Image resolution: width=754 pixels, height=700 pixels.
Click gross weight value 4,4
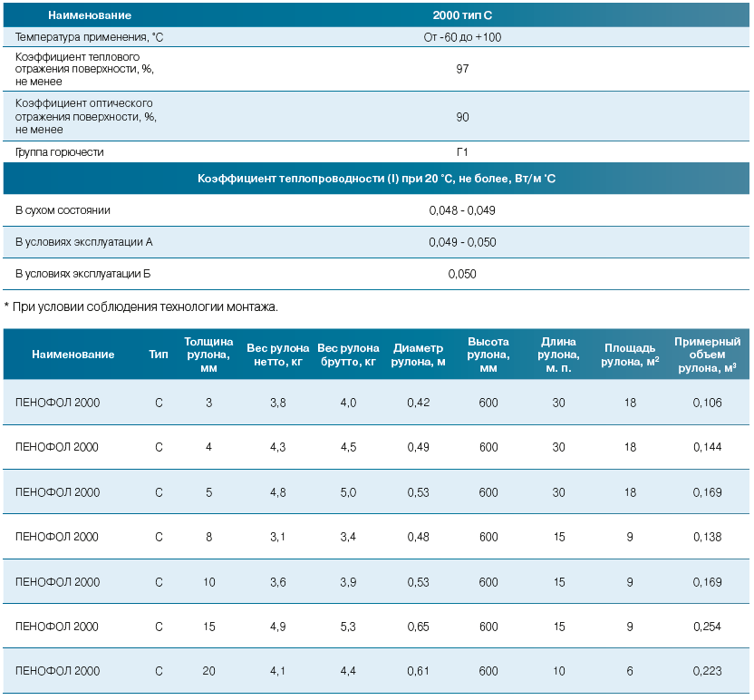click(349, 671)
